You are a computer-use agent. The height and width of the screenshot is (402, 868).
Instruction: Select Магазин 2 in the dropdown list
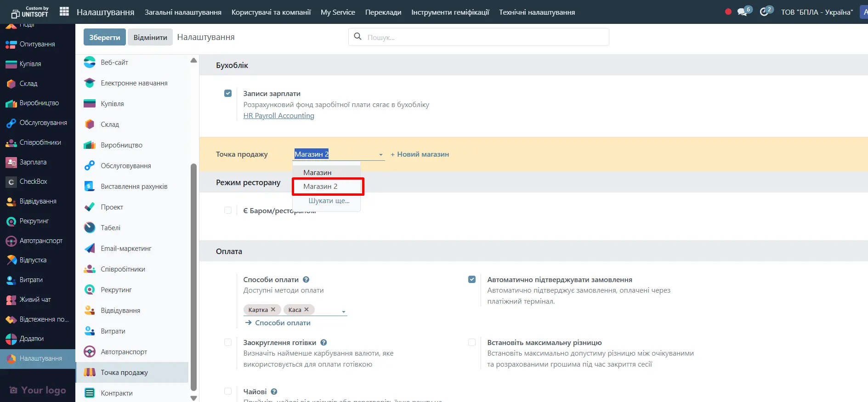320,187
